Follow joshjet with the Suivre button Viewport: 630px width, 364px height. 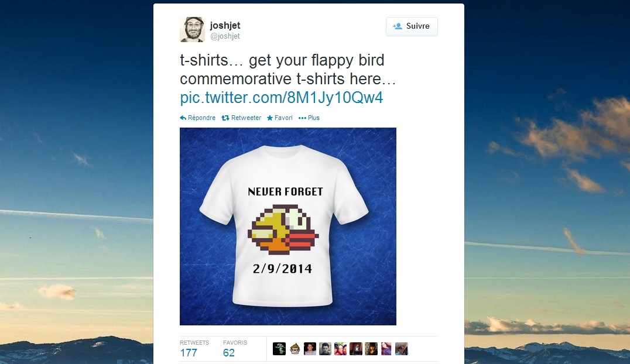[x=412, y=26]
